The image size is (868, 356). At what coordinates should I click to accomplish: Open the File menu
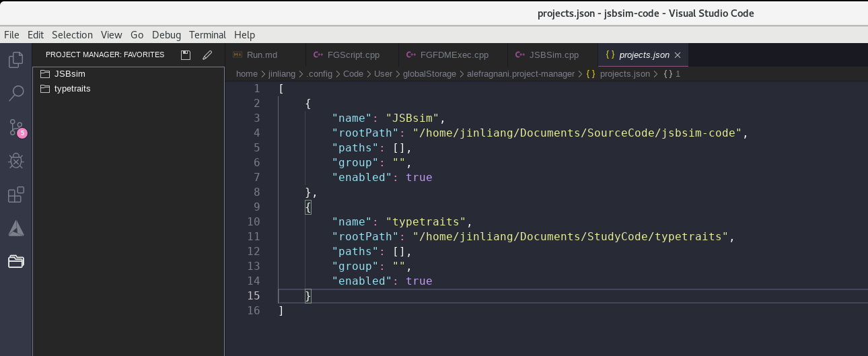pos(11,34)
